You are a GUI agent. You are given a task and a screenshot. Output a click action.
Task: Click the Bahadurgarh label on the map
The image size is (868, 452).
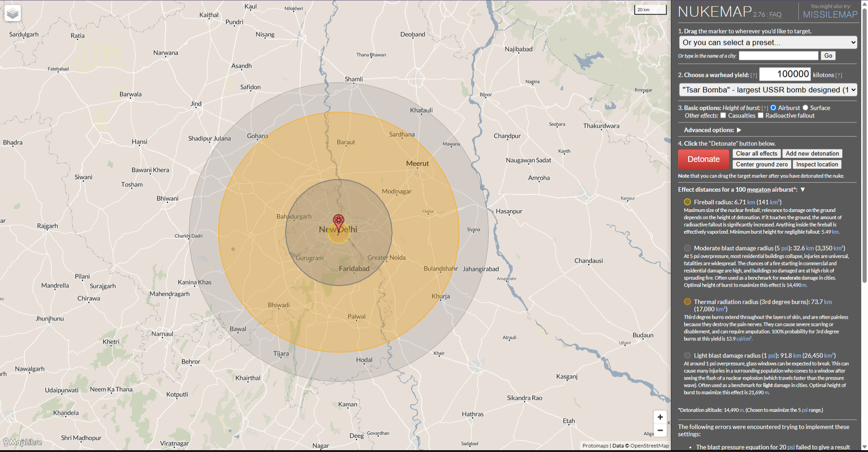click(294, 217)
